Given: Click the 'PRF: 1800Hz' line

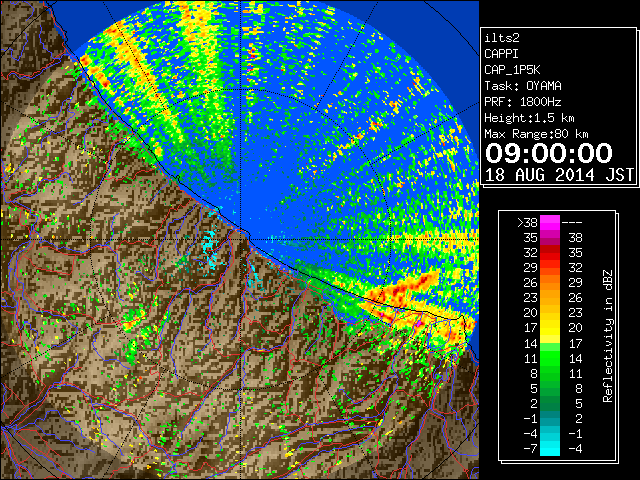Looking at the screenshot, I should pyautogui.click(x=523, y=102).
